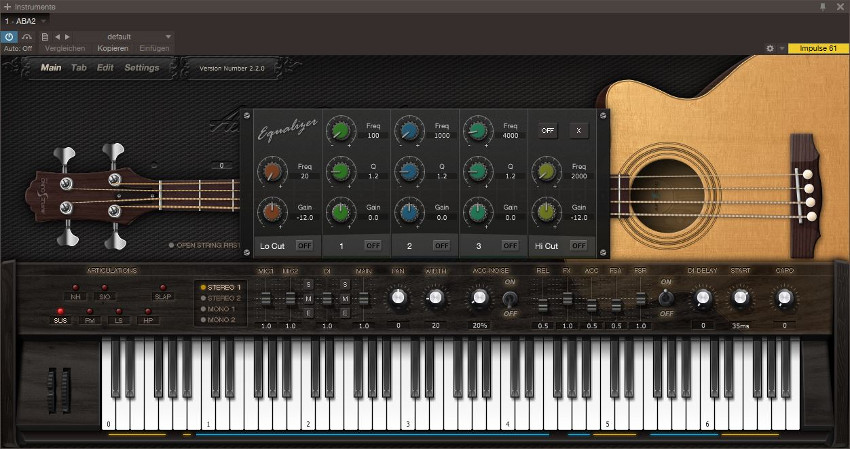Open the Edit tab
Viewport: 850px width, 449px height.
point(105,68)
